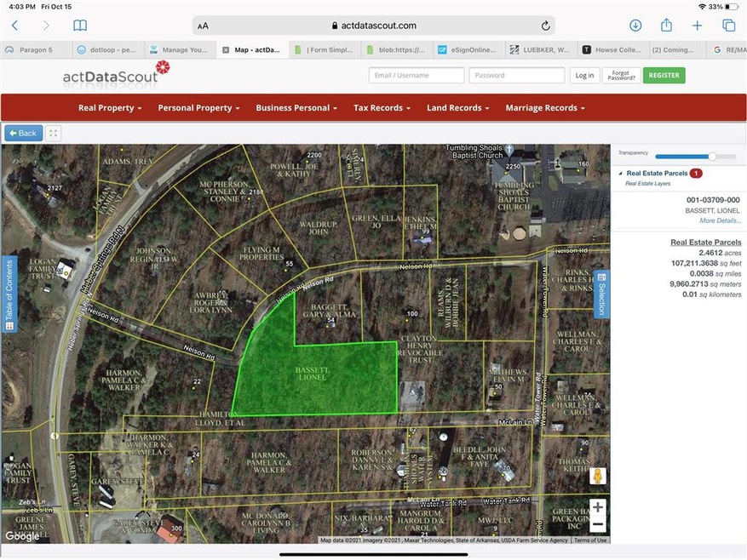Open Safari downloads icon
This screenshot has height=560, width=747.
tap(635, 26)
